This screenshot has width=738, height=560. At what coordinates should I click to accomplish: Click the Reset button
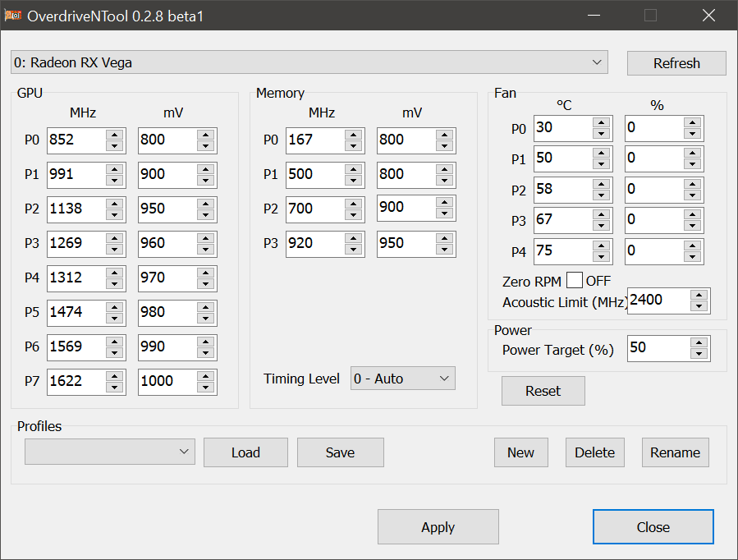point(543,391)
